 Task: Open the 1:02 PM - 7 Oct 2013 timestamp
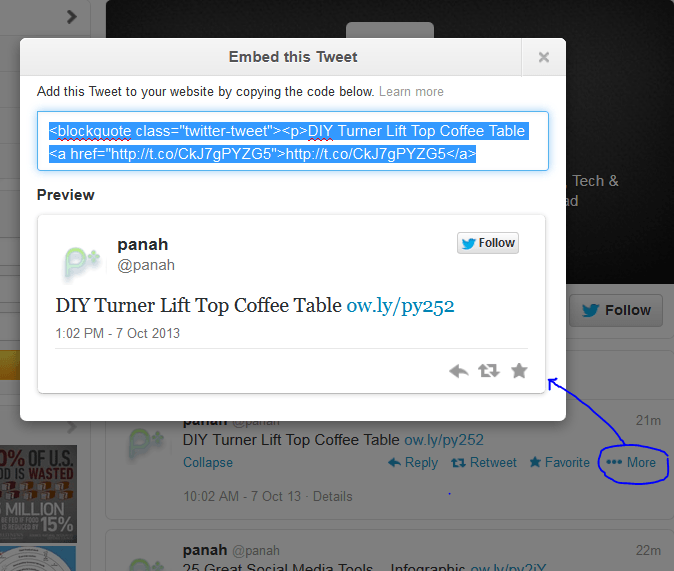coord(117,333)
